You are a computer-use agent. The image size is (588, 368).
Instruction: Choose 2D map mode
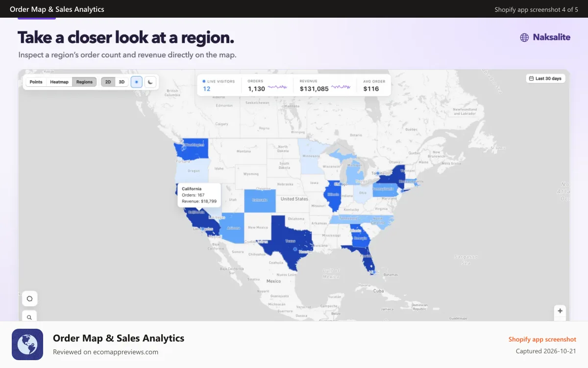tap(108, 82)
